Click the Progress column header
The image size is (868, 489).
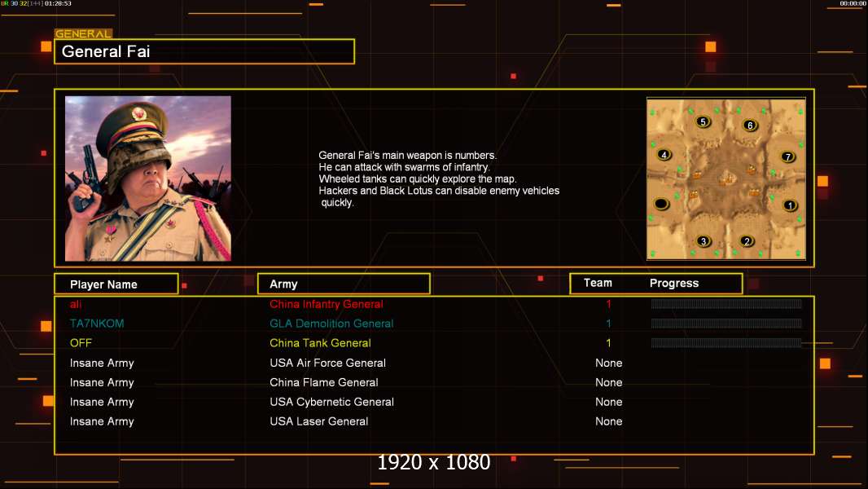pyautogui.click(x=673, y=283)
